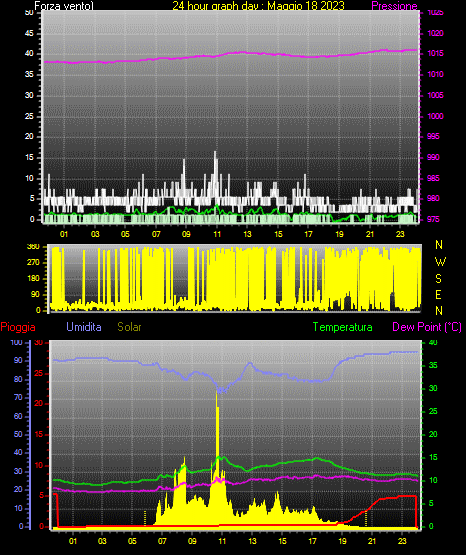Viewport: 466px width, 555px height.
Task: Click the wind gust peak near hour 11
Action: tap(215, 152)
